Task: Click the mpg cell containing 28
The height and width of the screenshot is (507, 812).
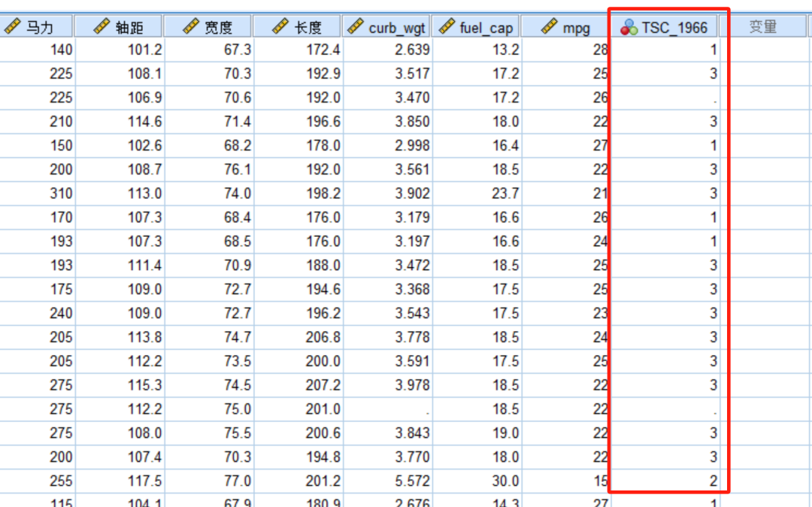Action: coord(565,50)
